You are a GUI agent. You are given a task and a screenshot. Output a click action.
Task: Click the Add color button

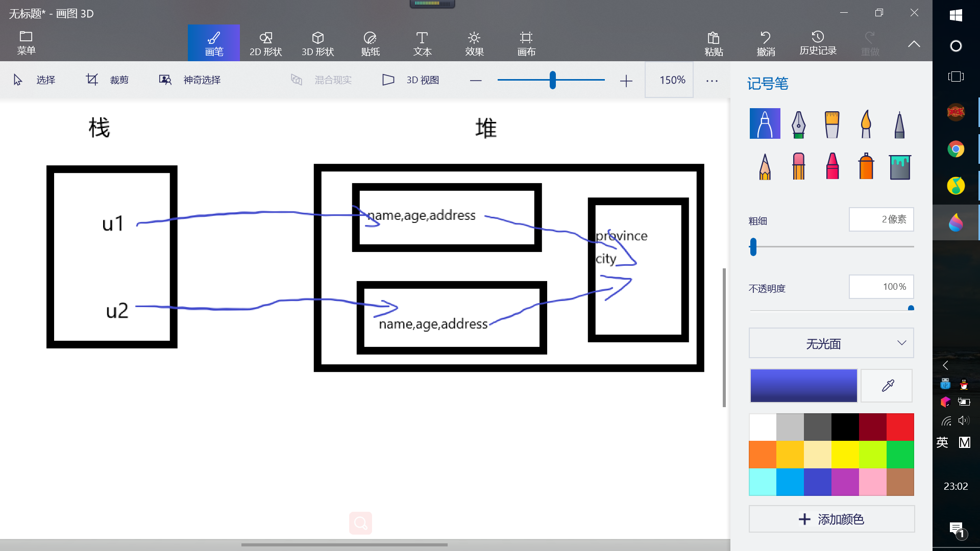(831, 519)
